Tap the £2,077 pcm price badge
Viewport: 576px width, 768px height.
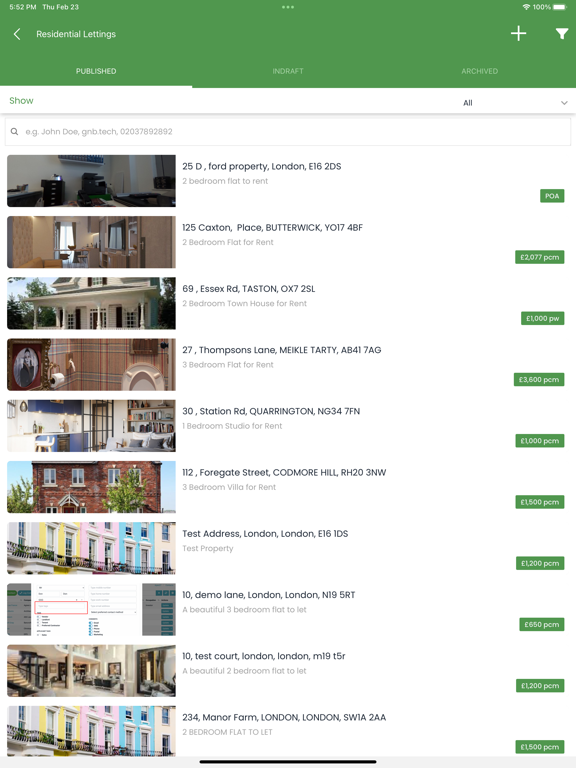(539, 257)
